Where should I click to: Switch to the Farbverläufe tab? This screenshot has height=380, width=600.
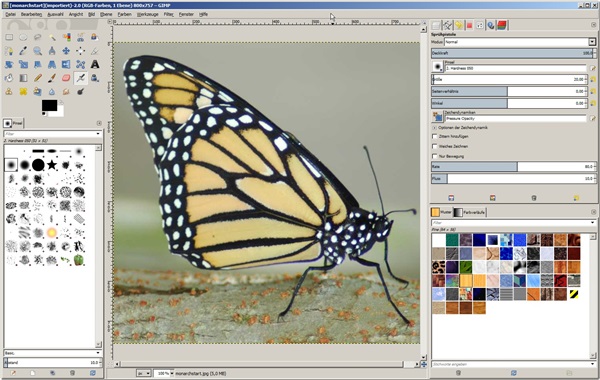(470, 212)
